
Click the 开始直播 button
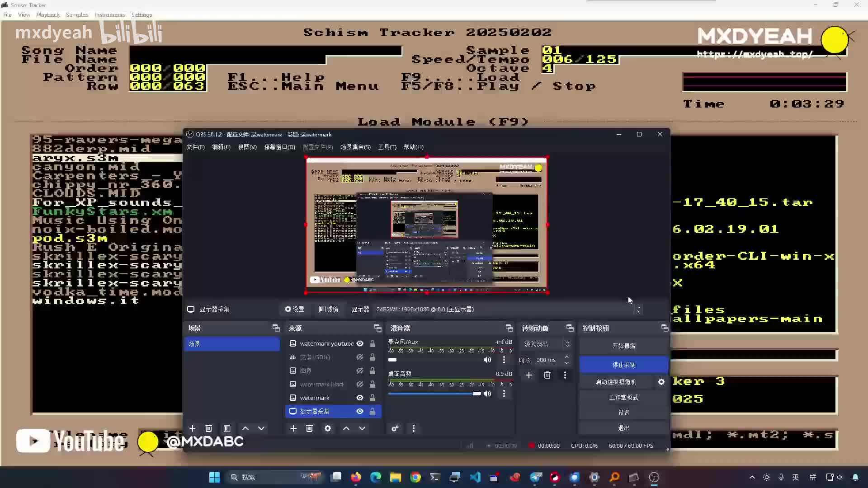click(623, 346)
